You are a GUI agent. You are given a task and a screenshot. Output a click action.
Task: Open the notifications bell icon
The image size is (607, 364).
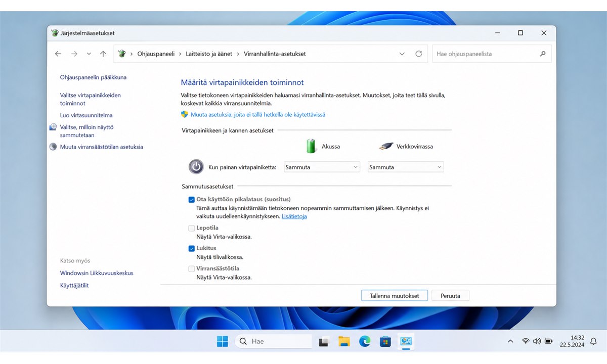coord(594,341)
